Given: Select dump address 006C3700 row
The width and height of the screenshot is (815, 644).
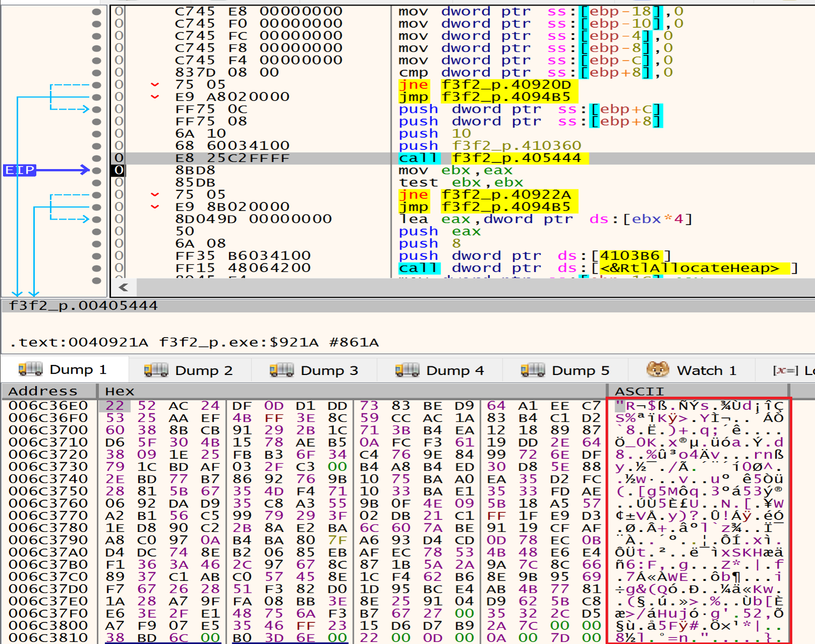Looking at the screenshot, I should (48, 430).
